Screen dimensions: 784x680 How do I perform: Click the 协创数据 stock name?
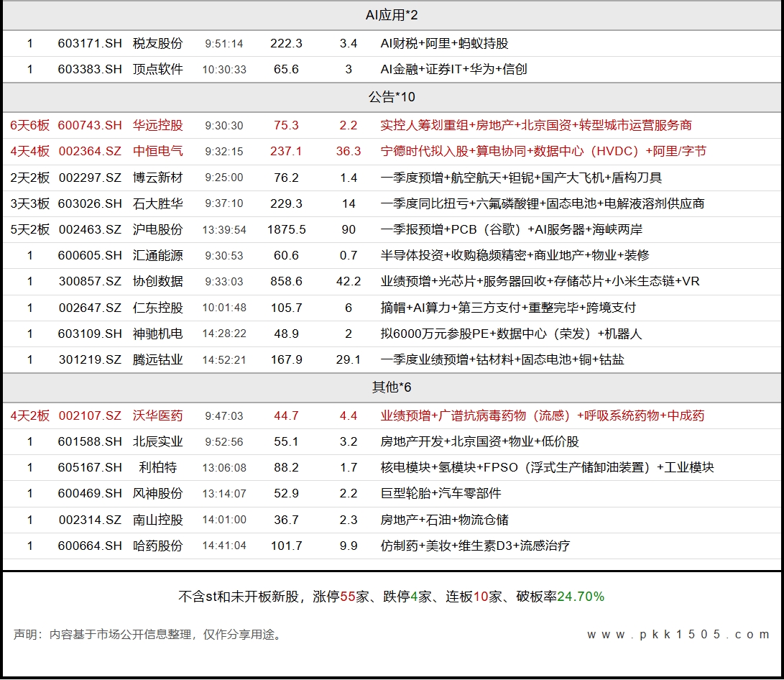[x=158, y=281]
